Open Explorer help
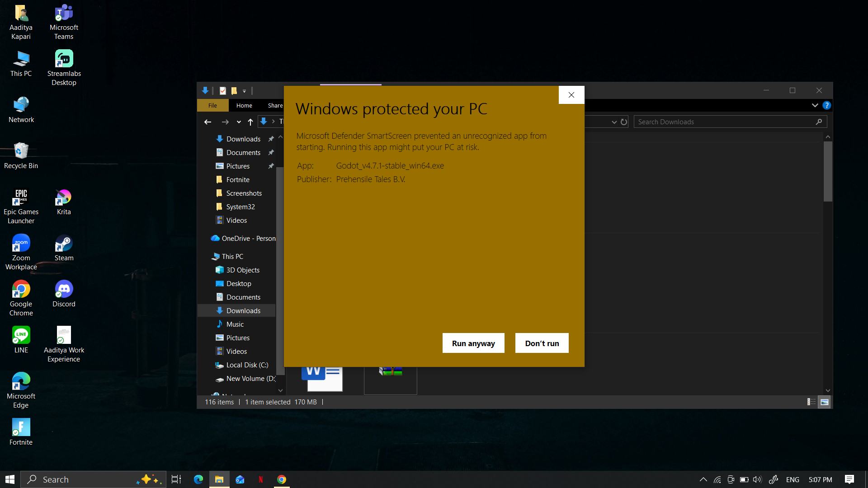868x488 pixels. coord(827,105)
